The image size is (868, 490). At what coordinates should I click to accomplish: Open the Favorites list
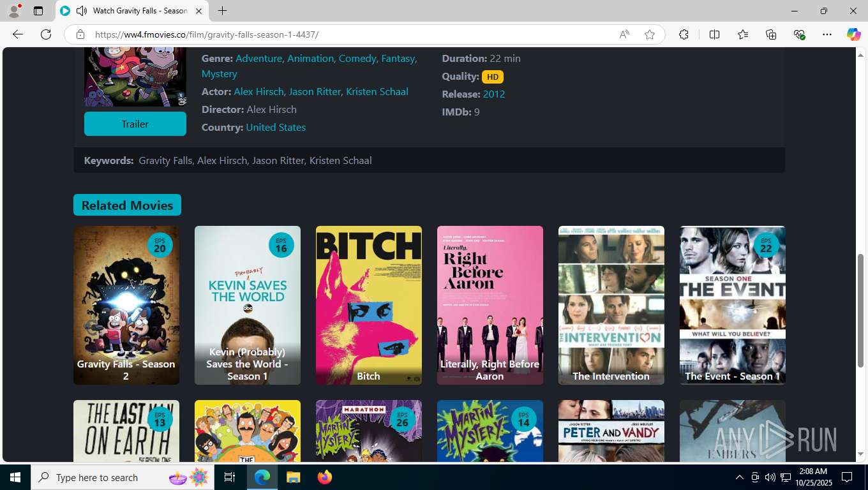point(743,34)
